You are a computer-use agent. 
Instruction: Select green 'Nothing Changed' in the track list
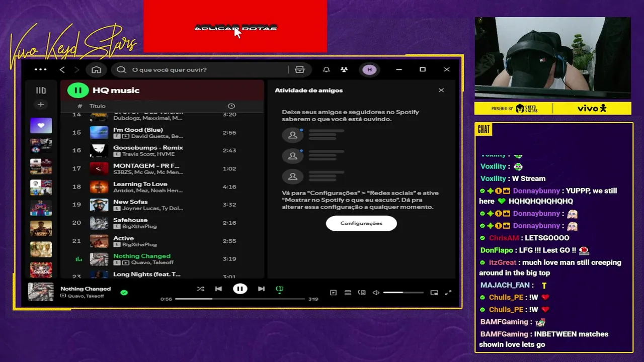pyautogui.click(x=142, y=256)
